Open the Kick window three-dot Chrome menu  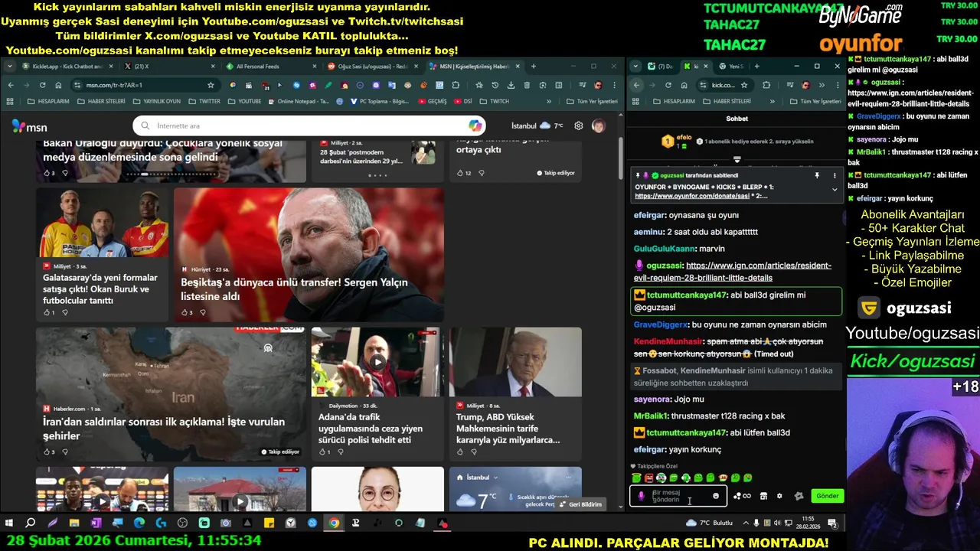(837, 85)
